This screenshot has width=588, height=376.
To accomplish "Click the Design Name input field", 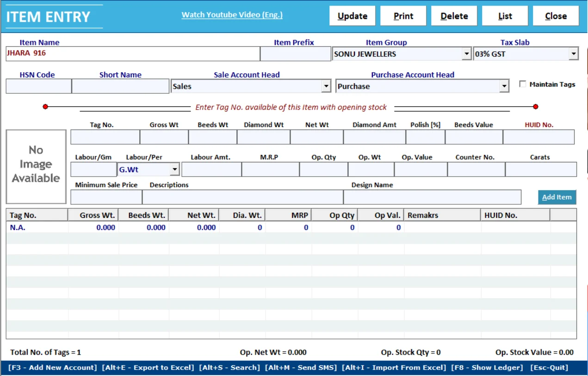I will pos(433,197).
